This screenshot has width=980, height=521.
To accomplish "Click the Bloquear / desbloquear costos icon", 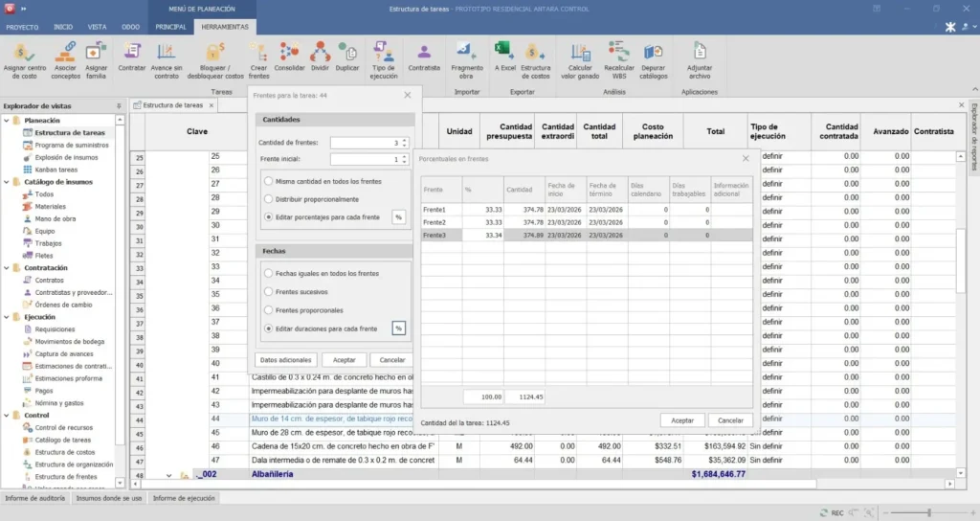I will pyautogui.click(x=215, y=53).
